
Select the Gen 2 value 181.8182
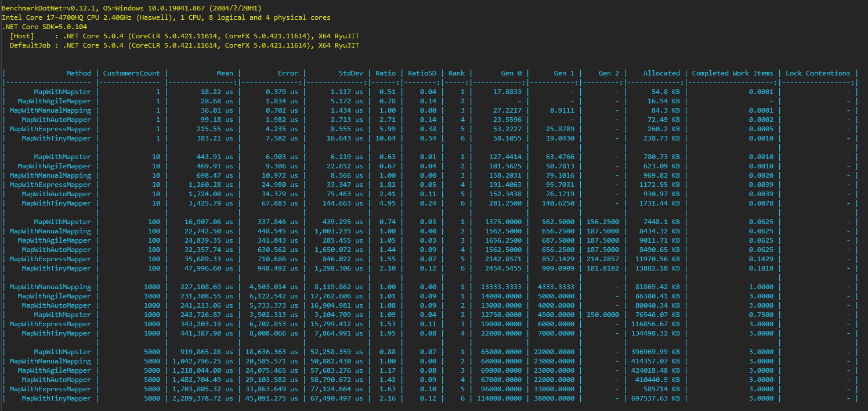(x=603, y=268)
